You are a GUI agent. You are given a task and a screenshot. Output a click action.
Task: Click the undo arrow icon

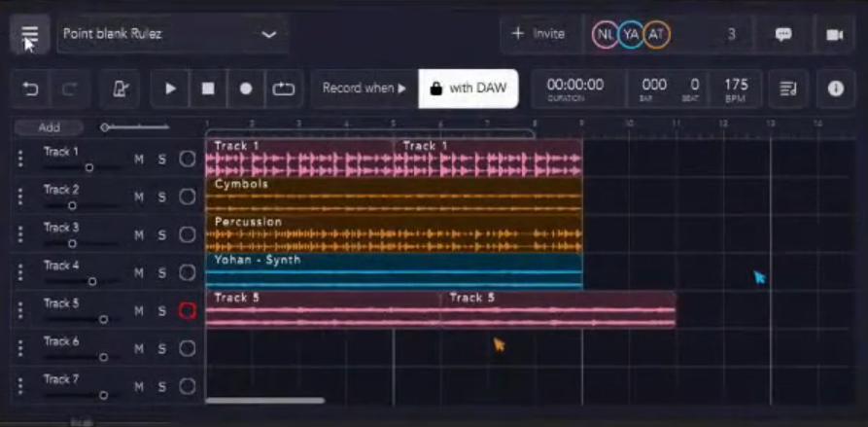pyautogui.click(x=31, y=89)
